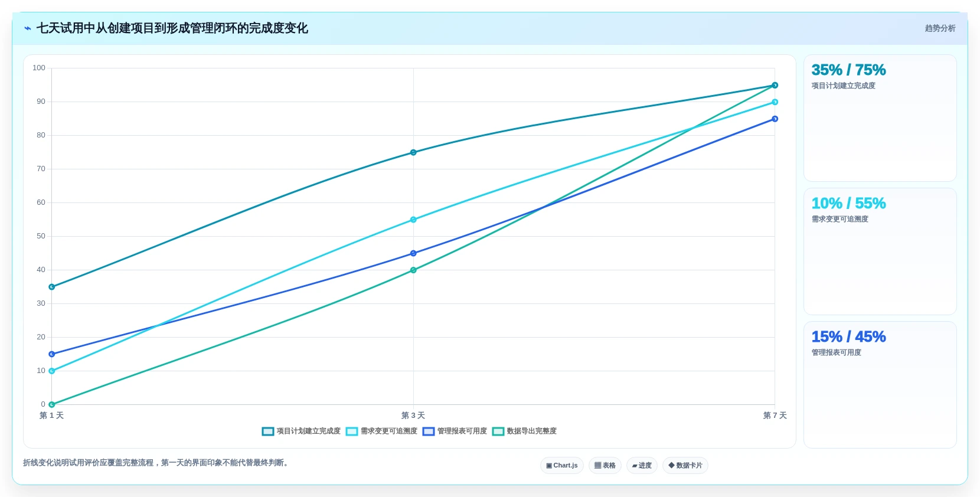Viewport: 980px width, 497px height.
Task: Click the 第 7 天 x-axis label
Action: pos(775,416)
